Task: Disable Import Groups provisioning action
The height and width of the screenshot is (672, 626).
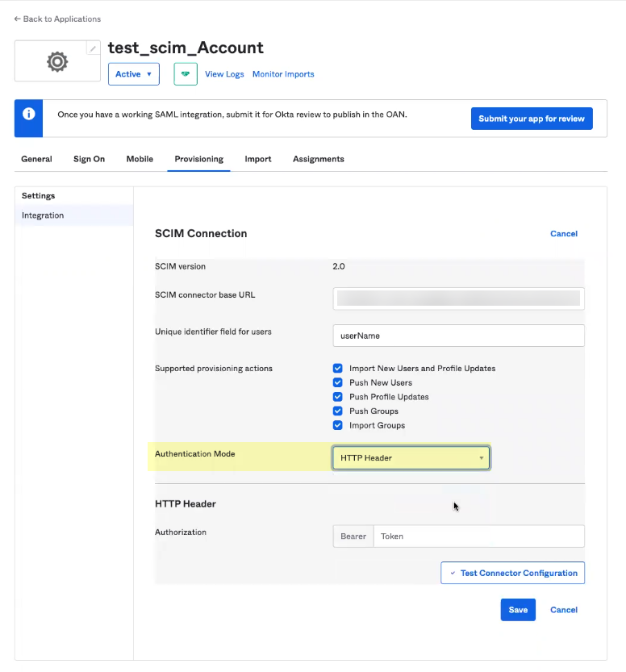Action: [338, 425]
